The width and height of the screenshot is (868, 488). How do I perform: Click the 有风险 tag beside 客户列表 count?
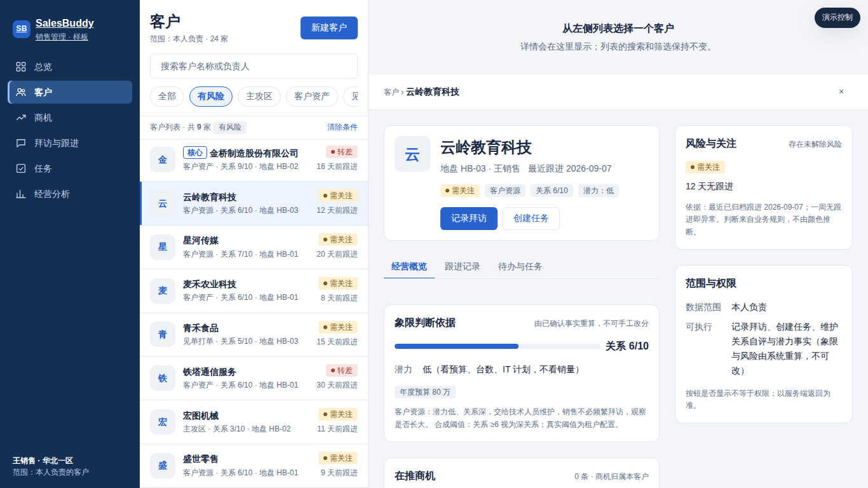point(230,127)
